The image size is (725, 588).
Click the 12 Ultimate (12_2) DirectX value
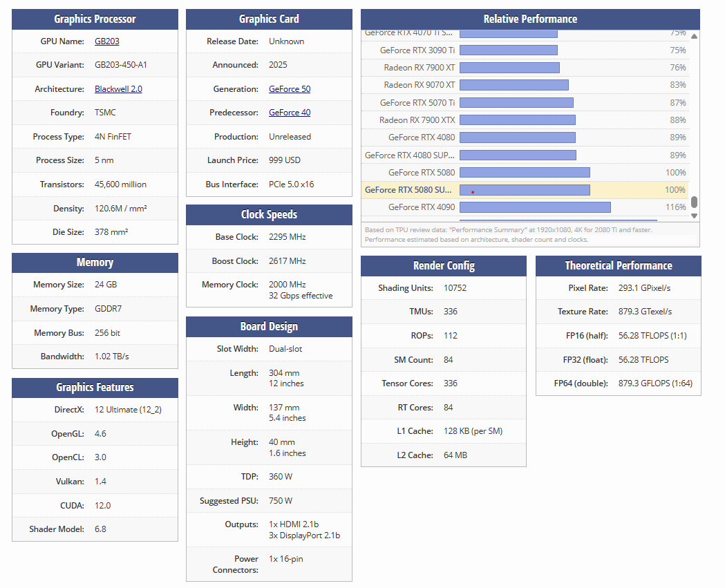[128, 410]
